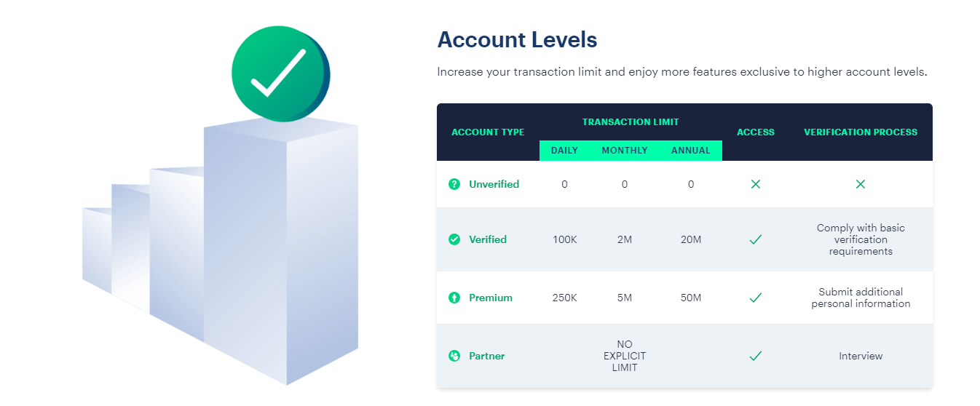The width and height of the screenshot is (980, 406).
Task: Select the ANNUAL transaction limit tab
Action: coord(690,151)
